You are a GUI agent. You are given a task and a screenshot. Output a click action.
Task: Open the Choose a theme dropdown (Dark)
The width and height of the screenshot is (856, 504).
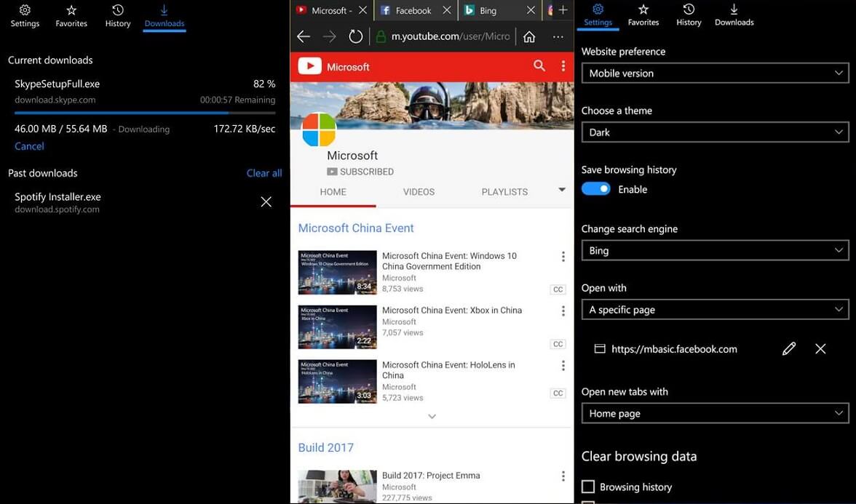pyautogui.click(x=715, y=132)
